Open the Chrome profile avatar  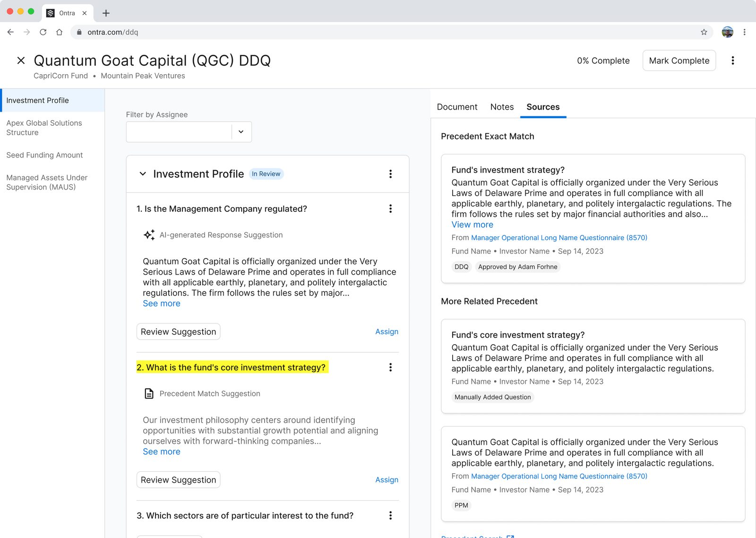[x=728, y=32]
